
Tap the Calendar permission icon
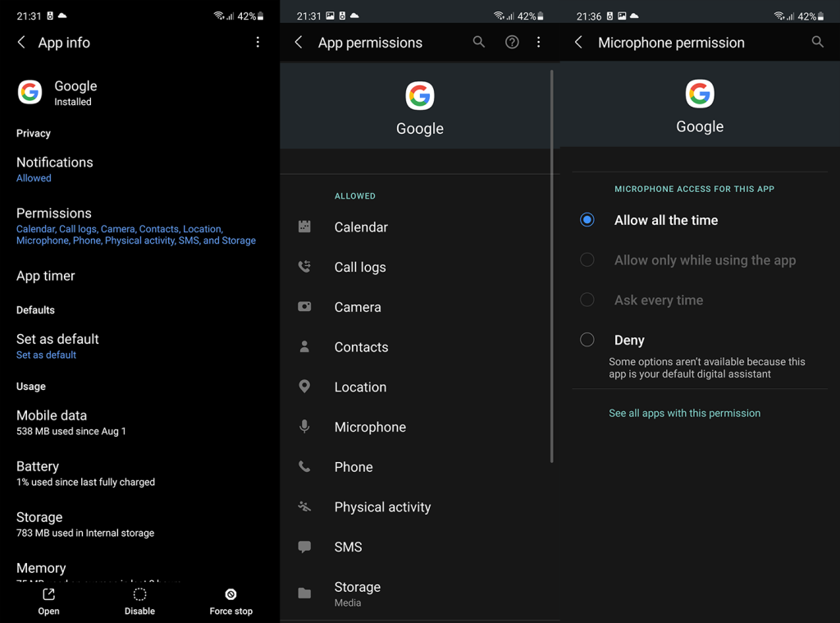[304, 227]
